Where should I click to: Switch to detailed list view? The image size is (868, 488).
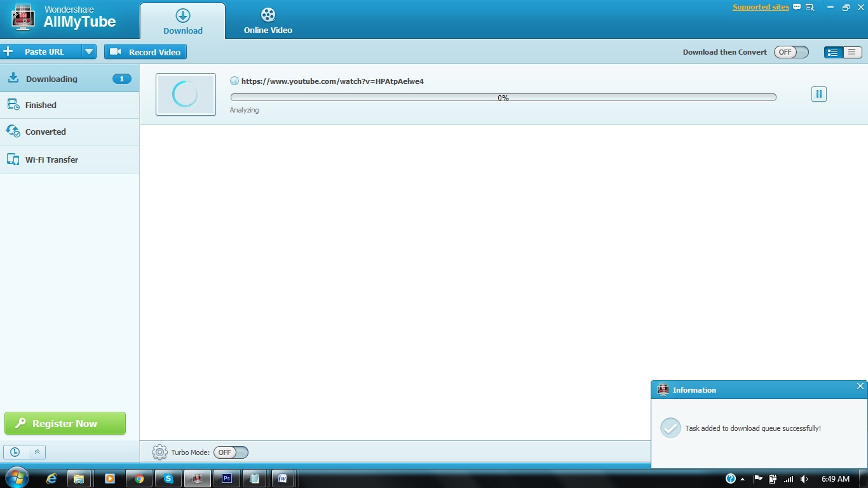pyautogui.click(x=833, y=52)
